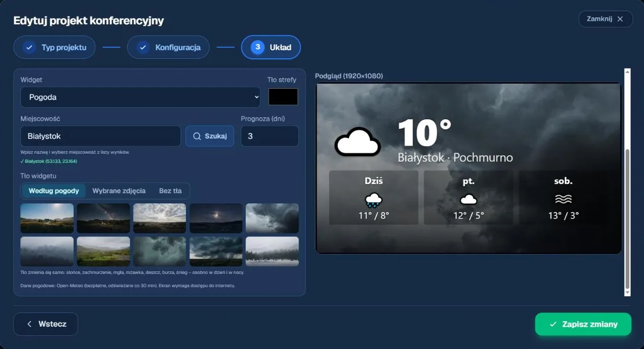This screenshot has width=644, height=349.
Task: Click the cloud icon under pt.
Action: [468, 199]
